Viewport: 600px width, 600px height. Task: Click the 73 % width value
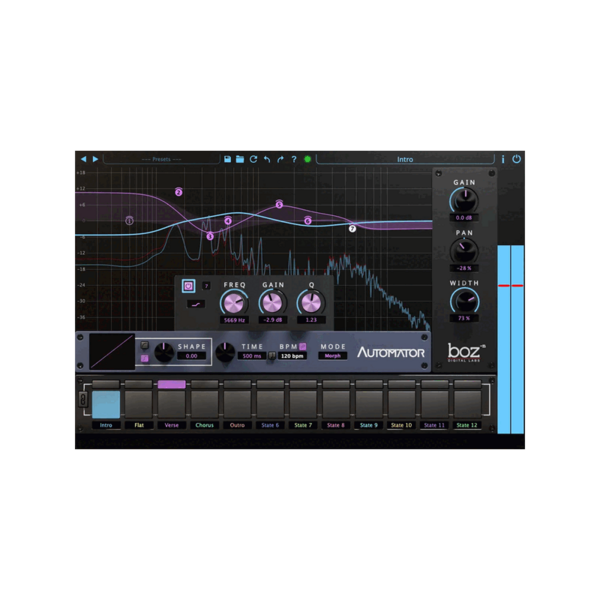point(464,318)
